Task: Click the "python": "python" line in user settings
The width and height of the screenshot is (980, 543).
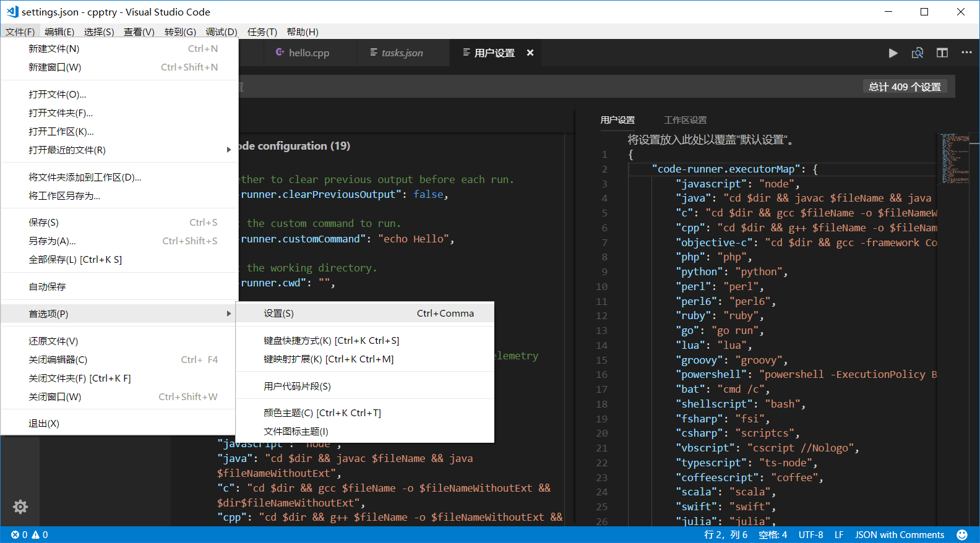Action: pyautogui.click(x=731, y=272)
